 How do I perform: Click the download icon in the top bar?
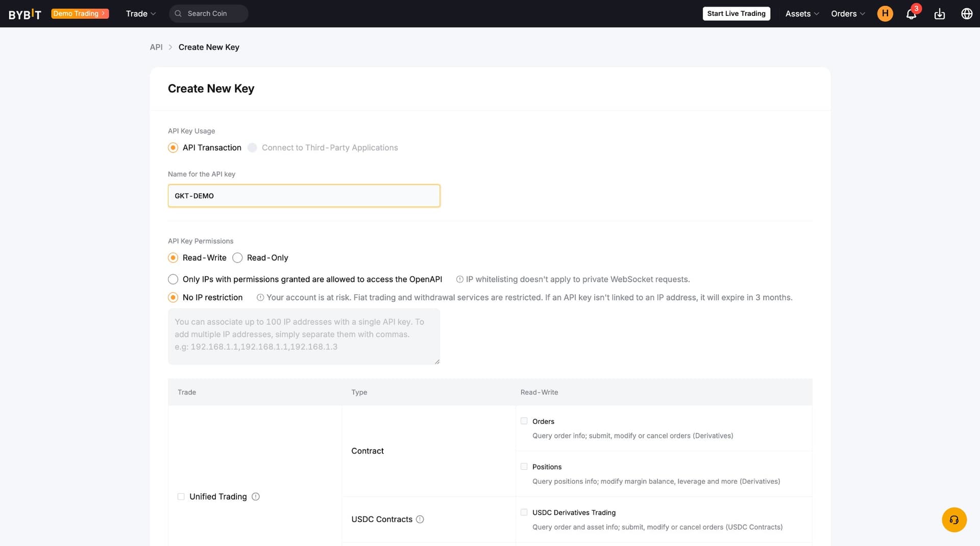(940, 14)
